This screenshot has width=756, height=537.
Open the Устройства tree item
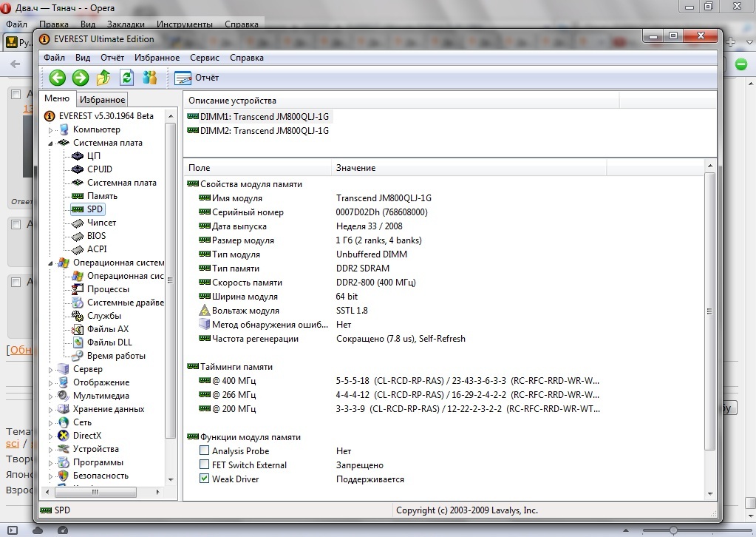pyautogui.click(x=95, y=449)
